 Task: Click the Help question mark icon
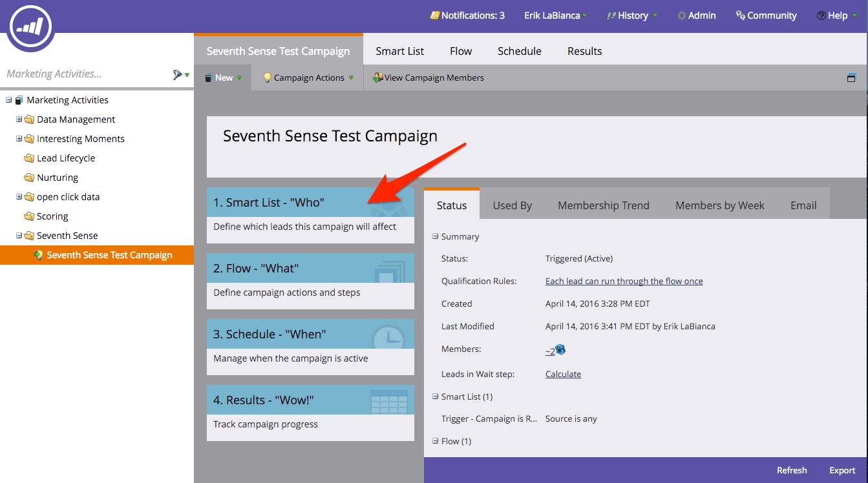click(821, 15)
